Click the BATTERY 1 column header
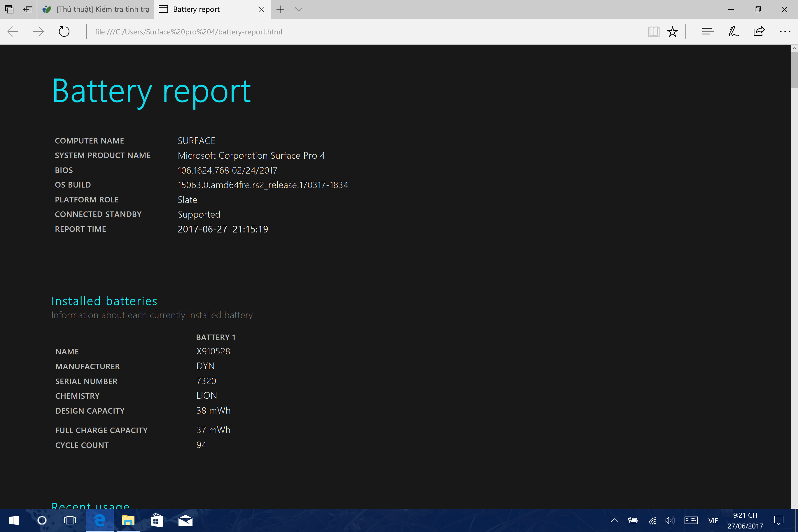The image size is (798, 532). click(x=216, y=337)
